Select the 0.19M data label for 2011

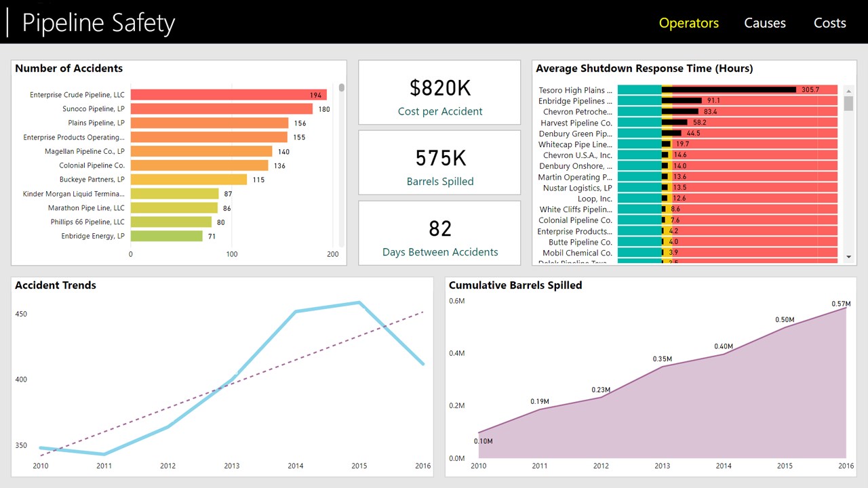pyautogui.click(x=540, y=402)
